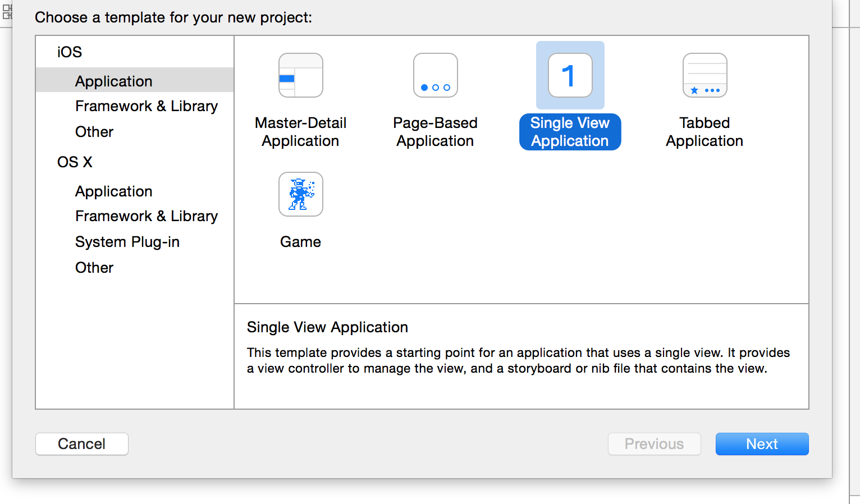Click the iOS section header

pyautogui.click(x=70, y=52)
